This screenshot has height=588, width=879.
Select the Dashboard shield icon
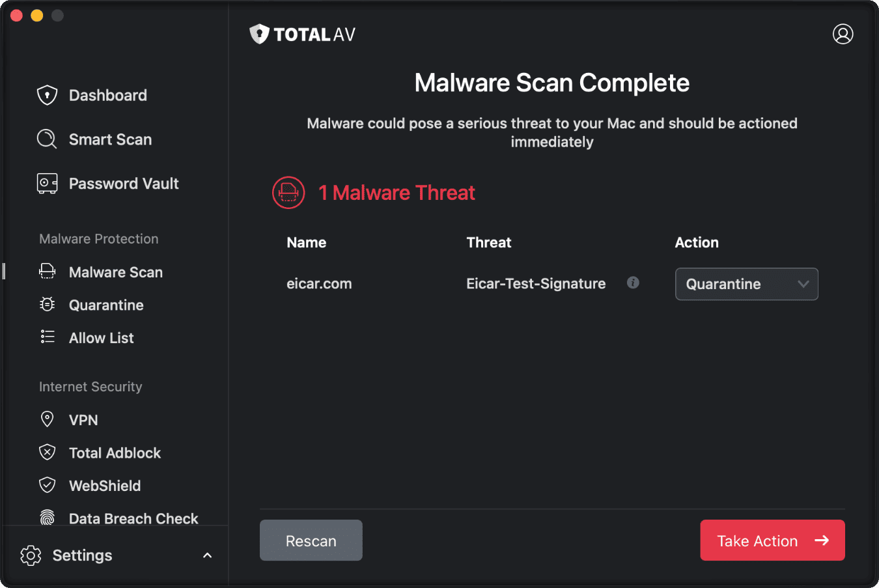click(46, 95)
